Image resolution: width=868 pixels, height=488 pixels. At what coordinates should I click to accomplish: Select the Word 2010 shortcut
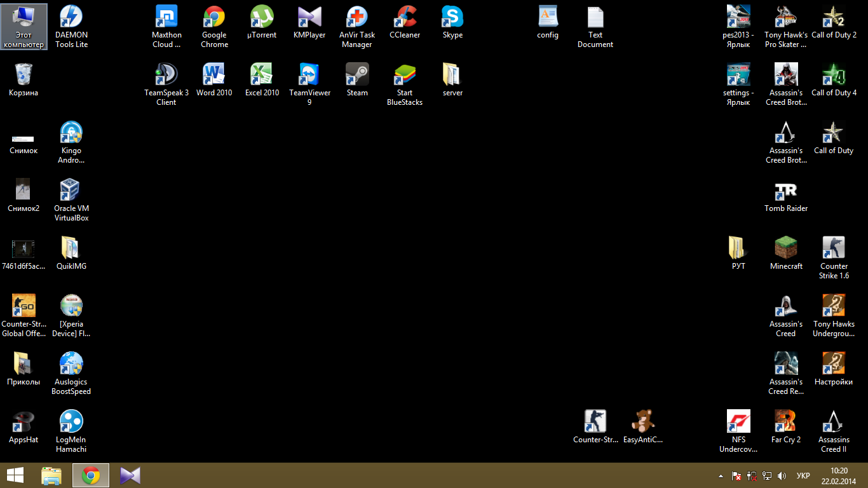click(x=214, y=80)
